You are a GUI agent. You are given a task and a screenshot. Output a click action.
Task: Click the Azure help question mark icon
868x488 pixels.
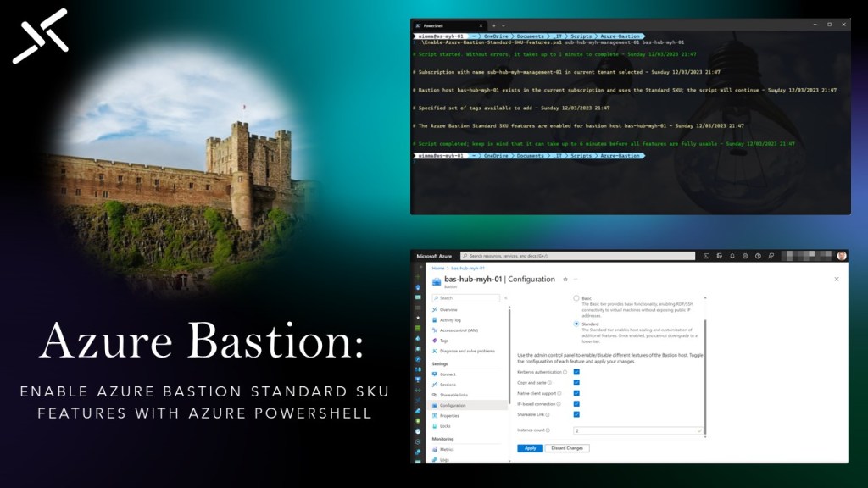(x=756, y=255)
